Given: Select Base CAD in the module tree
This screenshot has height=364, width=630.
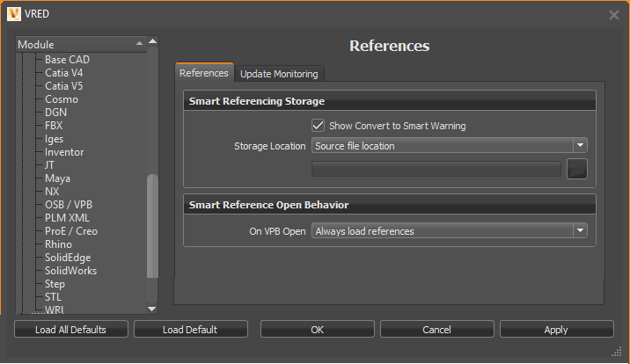Looking at the screenshot, I should tap(67, 60).
